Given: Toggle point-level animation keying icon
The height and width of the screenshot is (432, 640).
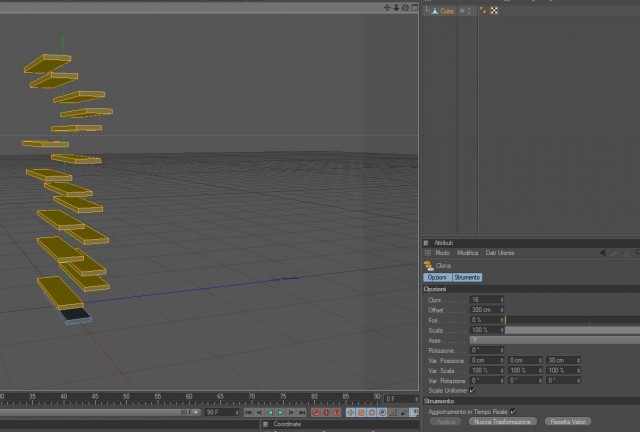Looking at the screenshot, I should coord(393,412).
